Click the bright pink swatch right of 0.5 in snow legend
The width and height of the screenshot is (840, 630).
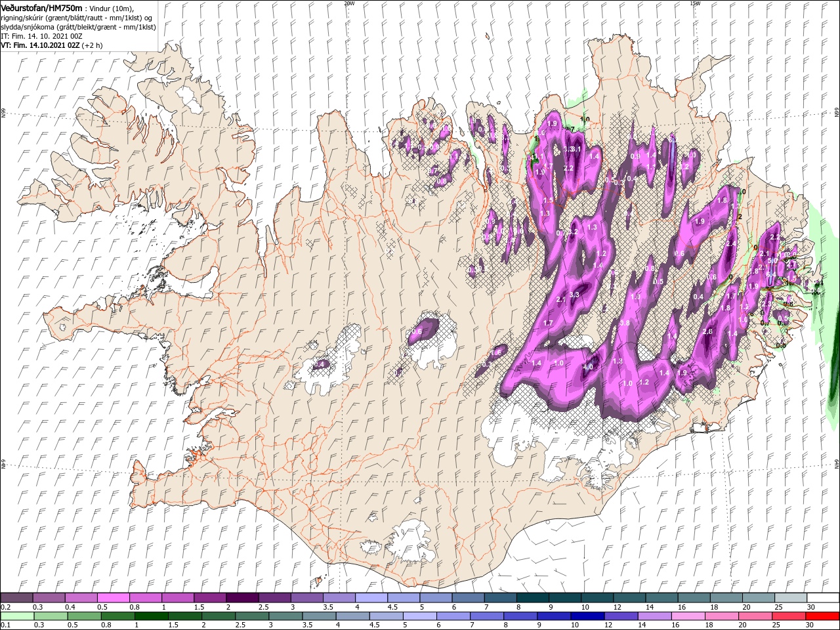113,598
